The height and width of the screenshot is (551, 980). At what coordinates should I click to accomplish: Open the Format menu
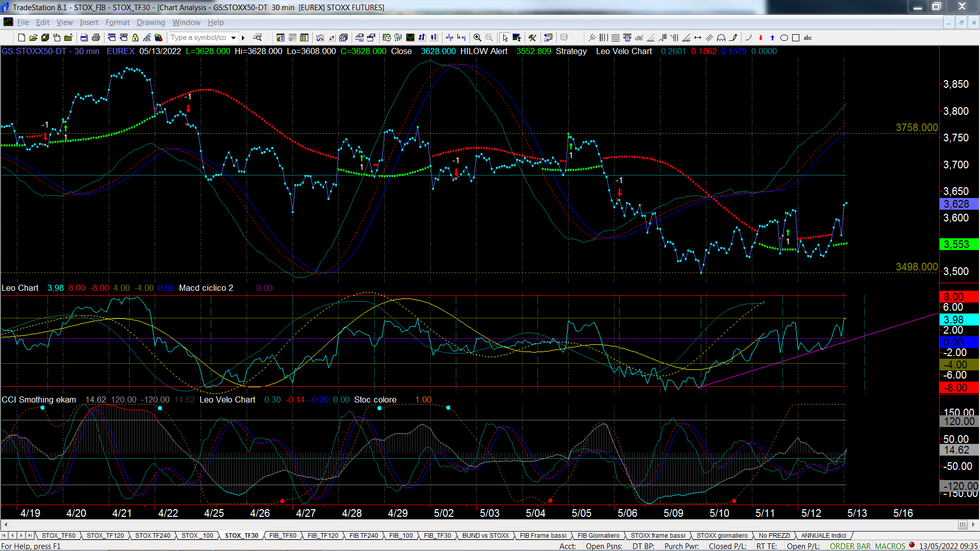click(117, 22)
